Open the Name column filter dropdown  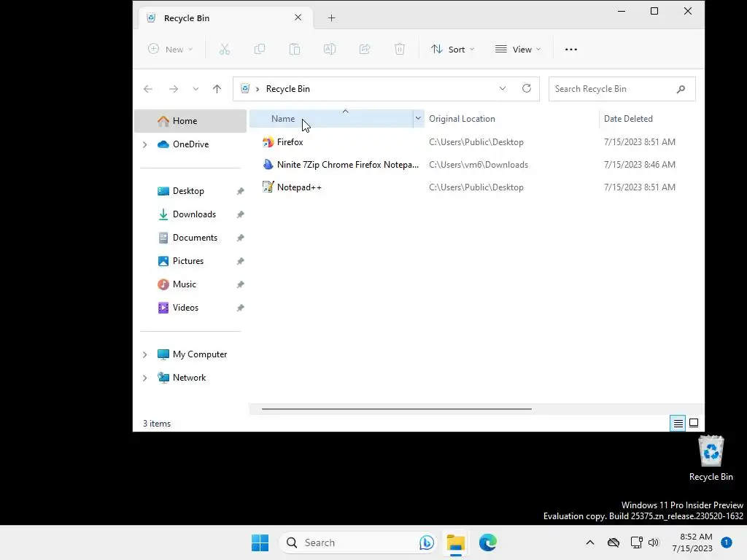tap(418, 119)
